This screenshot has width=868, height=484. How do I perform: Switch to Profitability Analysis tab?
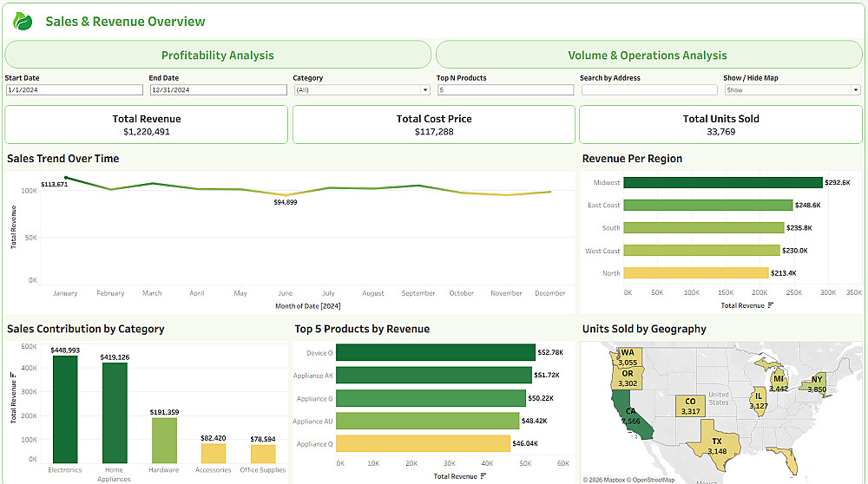pyautogui.click(x=218, y=55)
